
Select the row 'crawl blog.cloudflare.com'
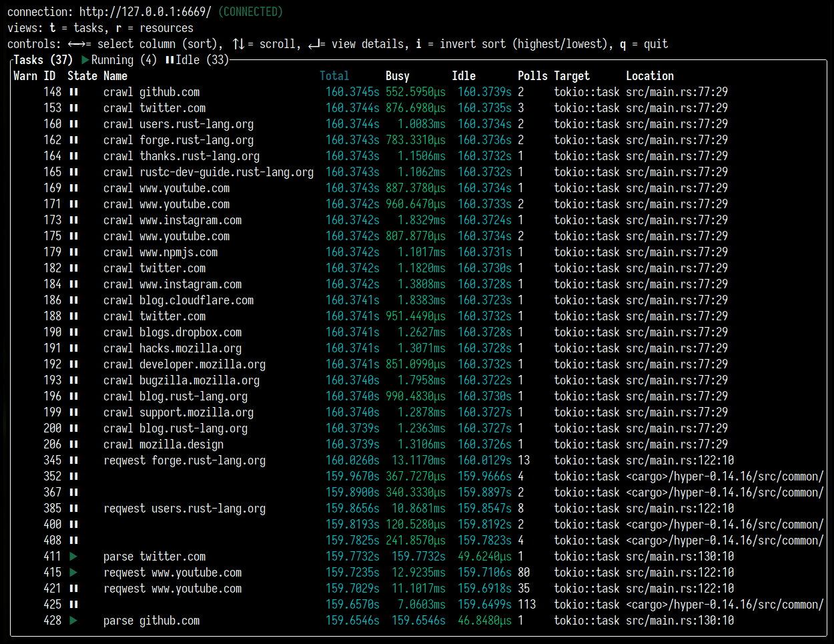(x=419, y=300)
